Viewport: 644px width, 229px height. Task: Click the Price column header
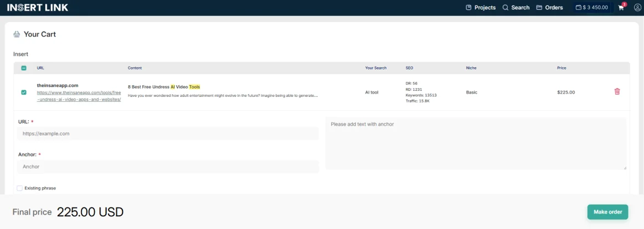tap(561, 68)
